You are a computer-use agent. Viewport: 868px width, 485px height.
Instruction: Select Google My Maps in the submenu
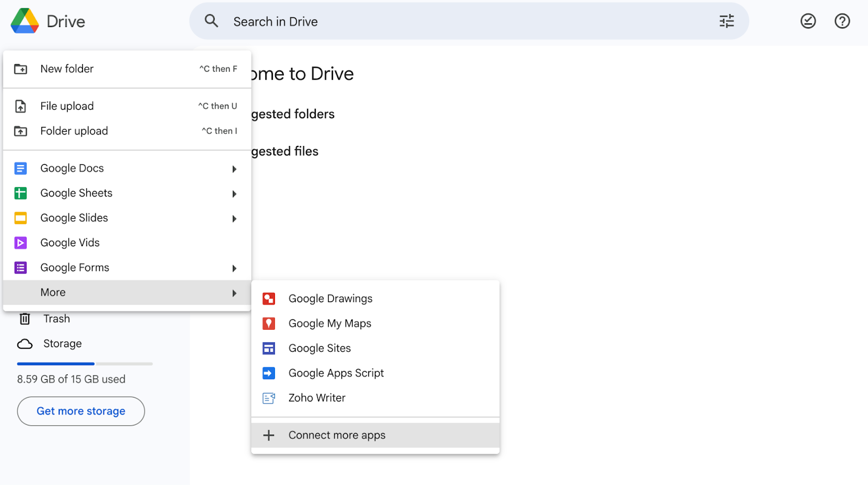[375, 324]
